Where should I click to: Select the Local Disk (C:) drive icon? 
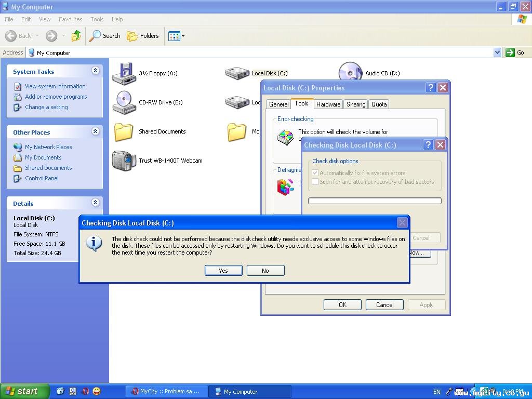(x=237, y=73)
